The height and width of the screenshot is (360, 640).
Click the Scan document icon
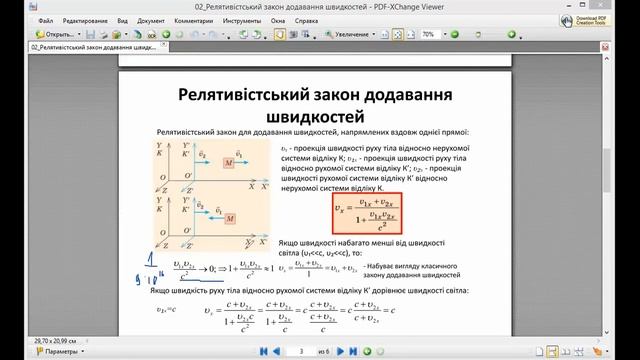tap(138, 35)
